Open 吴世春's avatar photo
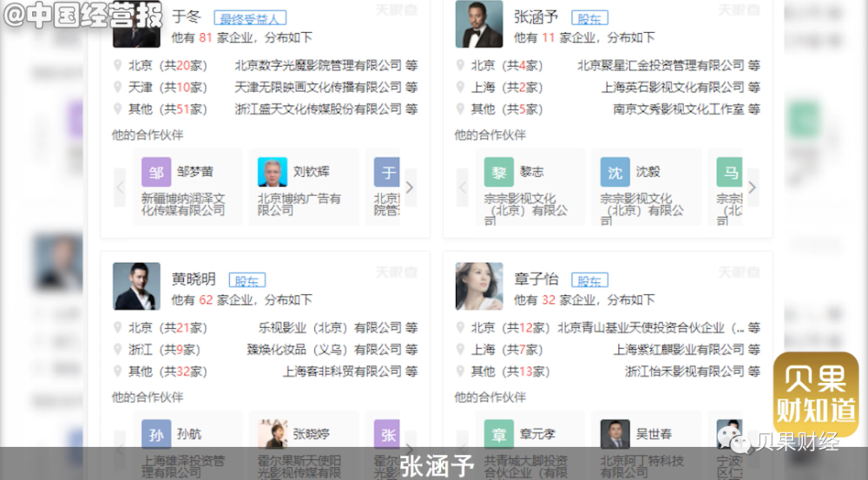Image resolution: width=868 pixels, height=480 pixels. click(615, 434)
